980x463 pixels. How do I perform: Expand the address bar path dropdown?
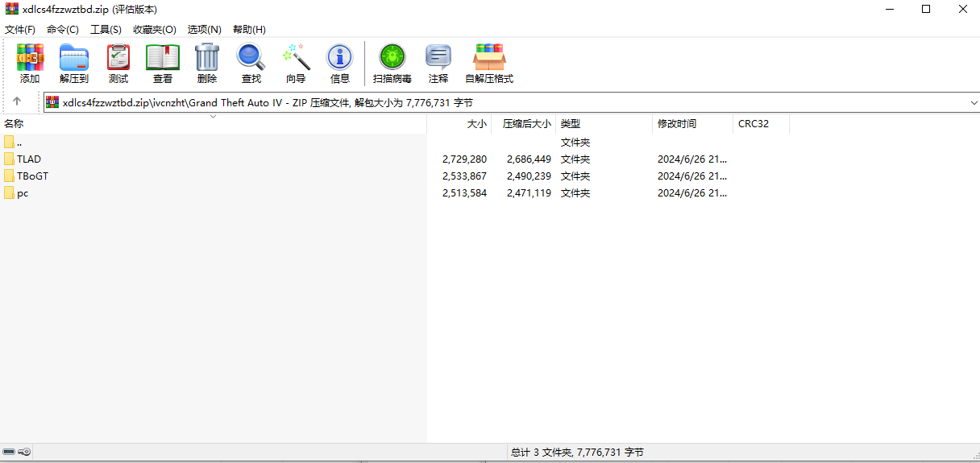click(974, 103)
